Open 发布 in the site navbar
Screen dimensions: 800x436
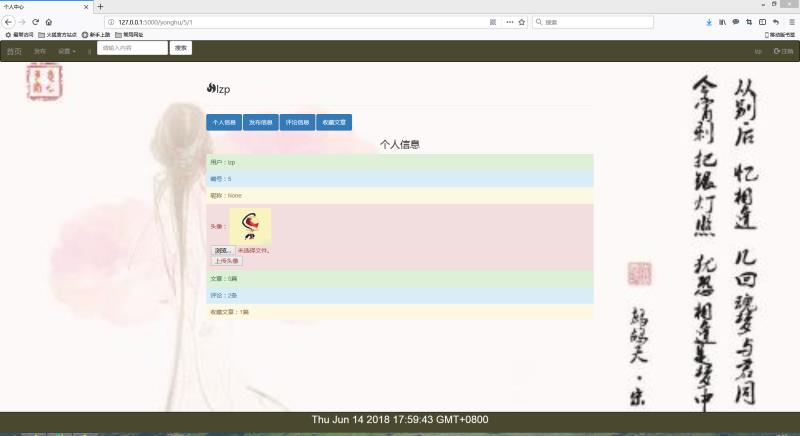(x=40, y=52)
